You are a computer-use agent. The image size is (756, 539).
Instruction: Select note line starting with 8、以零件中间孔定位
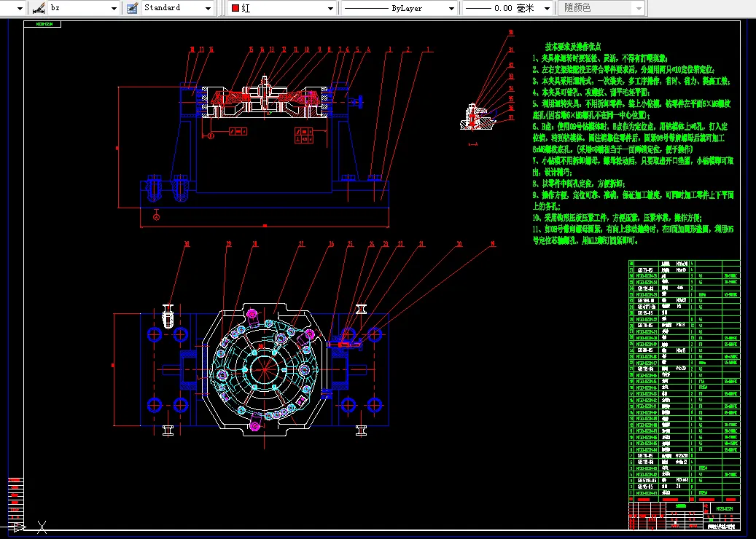point(579,184)
